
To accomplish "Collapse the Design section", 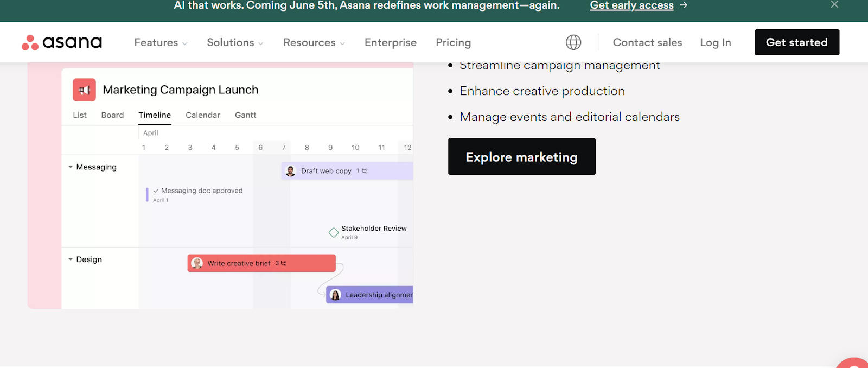I will pyautogui.click(x=71, y=259).
